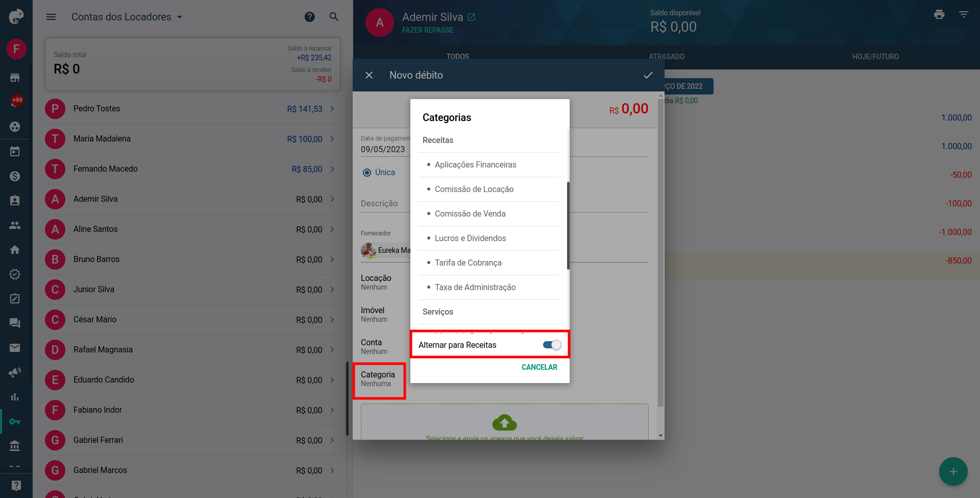The image size is (980, 498).
Task: Expand Maria Madalena row chevron
Action: [x=332, y=139]
